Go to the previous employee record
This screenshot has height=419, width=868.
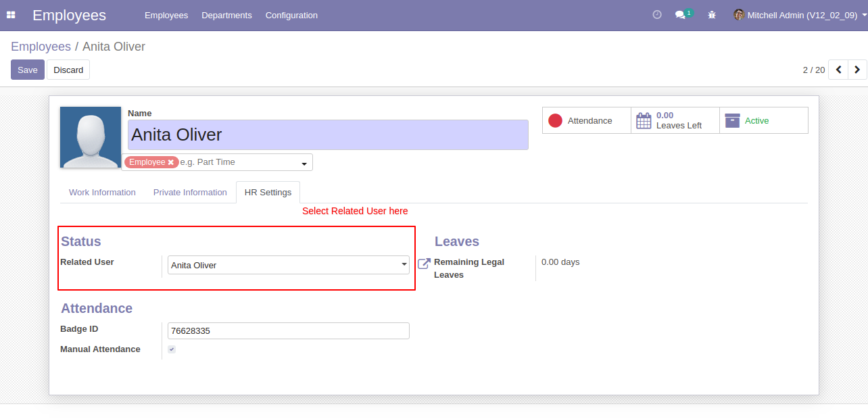click(838, 70)
